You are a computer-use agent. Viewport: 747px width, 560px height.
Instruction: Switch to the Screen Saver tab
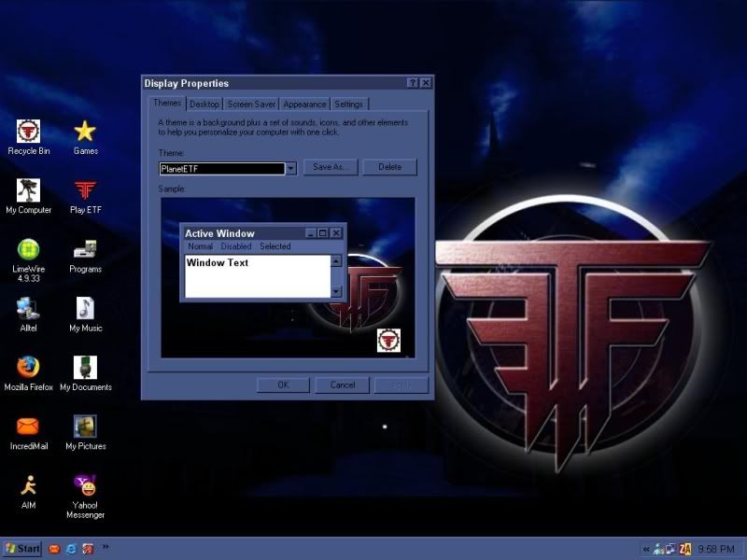251,105
